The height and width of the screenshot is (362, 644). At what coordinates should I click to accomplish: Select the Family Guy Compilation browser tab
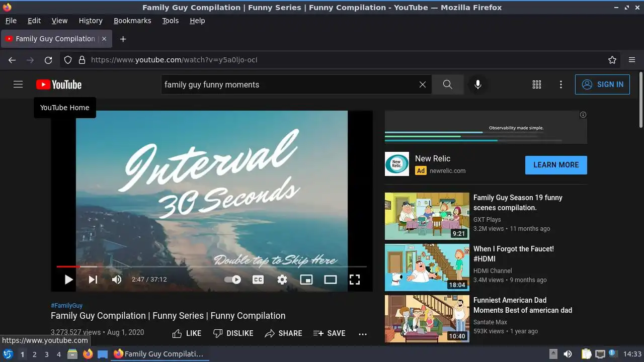tap(55, 39)
